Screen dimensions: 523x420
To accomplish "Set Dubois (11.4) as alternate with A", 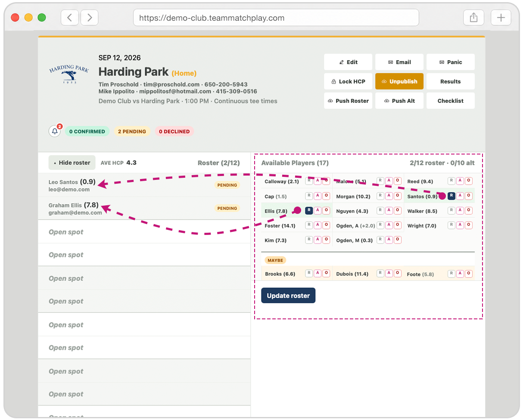I will 389,273.
